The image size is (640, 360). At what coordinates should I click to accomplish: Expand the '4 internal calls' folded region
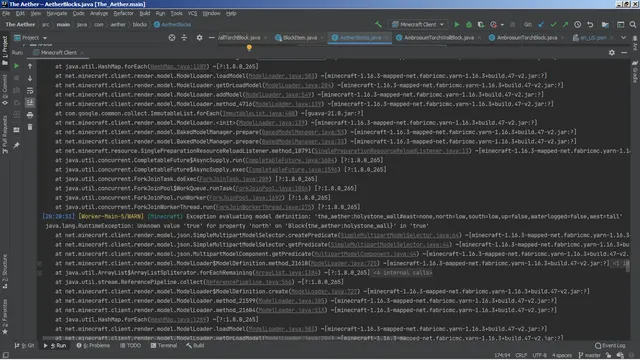pos(402,273)
